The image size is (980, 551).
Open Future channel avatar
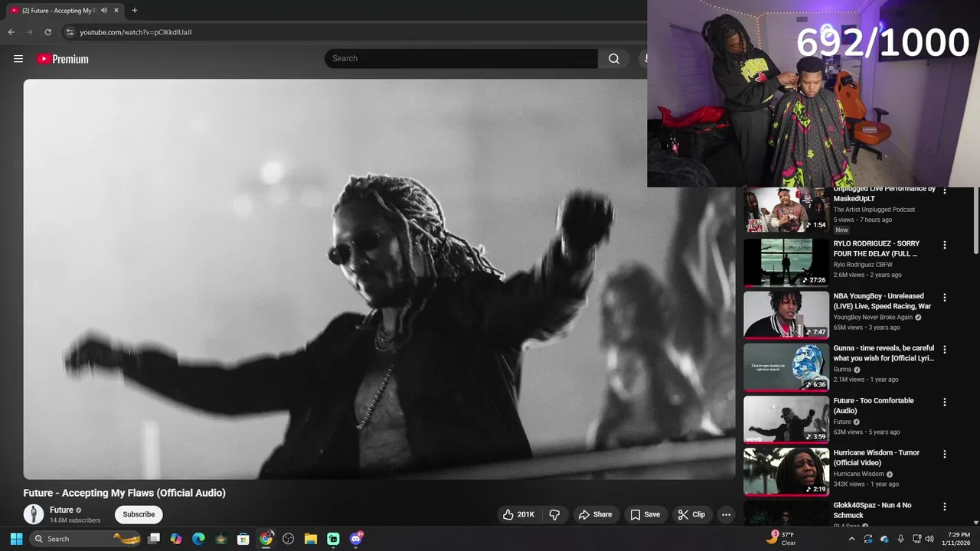(x=34, y=514)
